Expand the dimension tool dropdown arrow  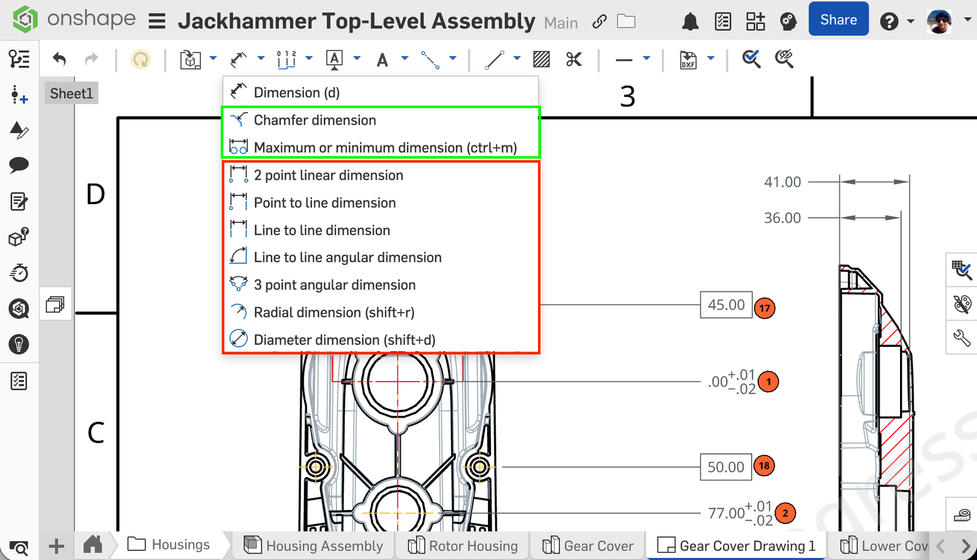(x=261, y=59)
